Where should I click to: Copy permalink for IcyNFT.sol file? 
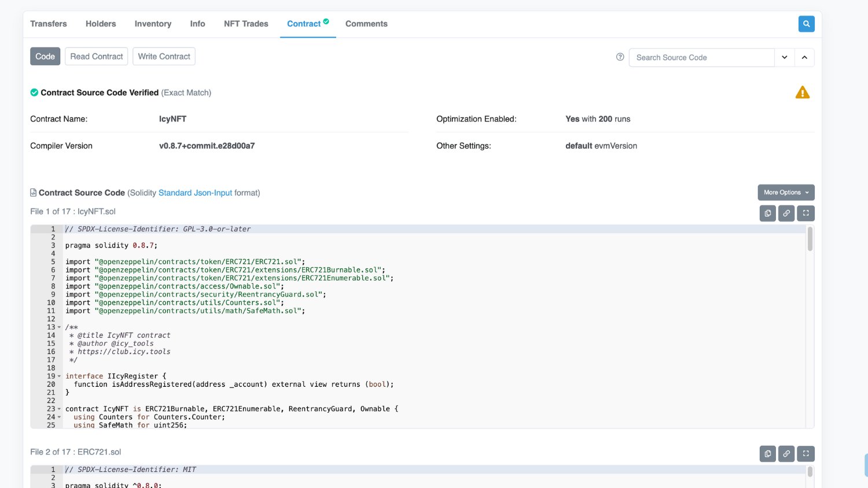786,213
